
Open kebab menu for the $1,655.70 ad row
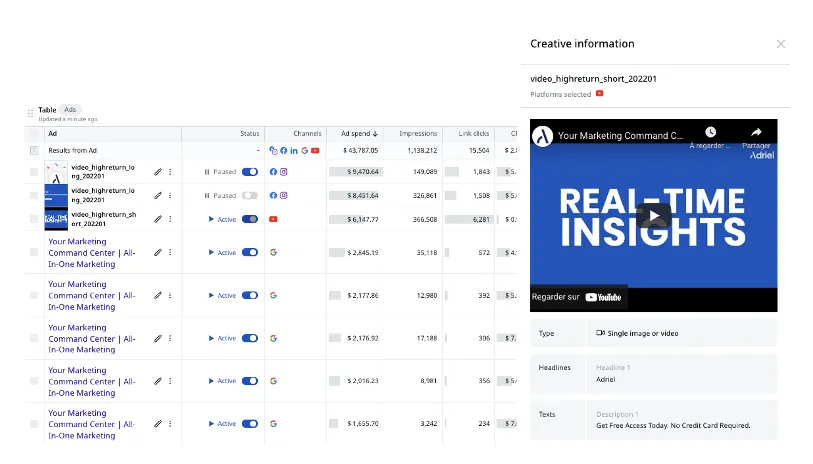click(x=170, y=424)
